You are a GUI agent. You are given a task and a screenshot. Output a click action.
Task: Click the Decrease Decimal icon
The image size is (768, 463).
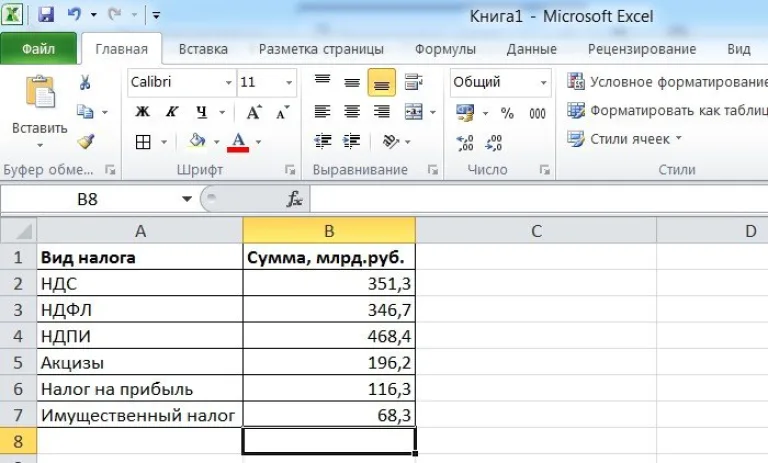tap(494, 143)
